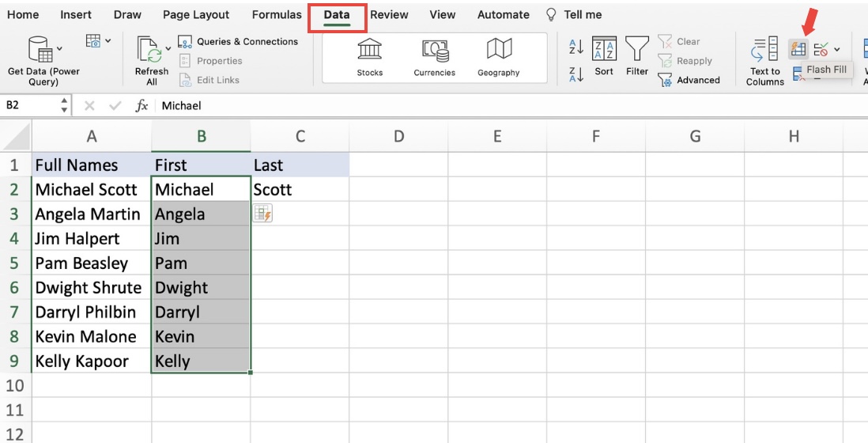
Task: Click the header cell "Last"
Action: [x=300, y=165]
